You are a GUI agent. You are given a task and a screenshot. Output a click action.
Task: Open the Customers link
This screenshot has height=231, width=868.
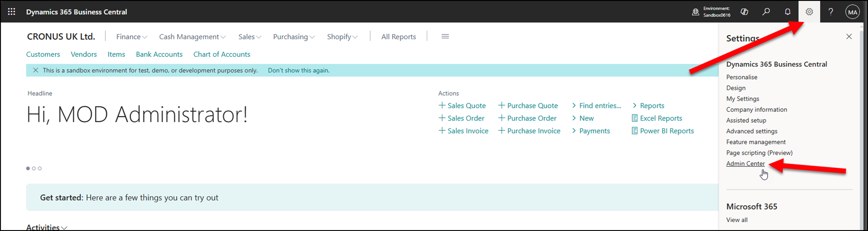tap(43, 54)
